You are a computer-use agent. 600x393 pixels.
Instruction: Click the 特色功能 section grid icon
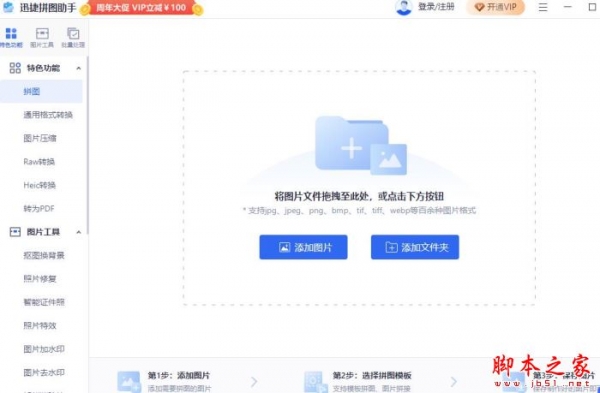(15, 68)
